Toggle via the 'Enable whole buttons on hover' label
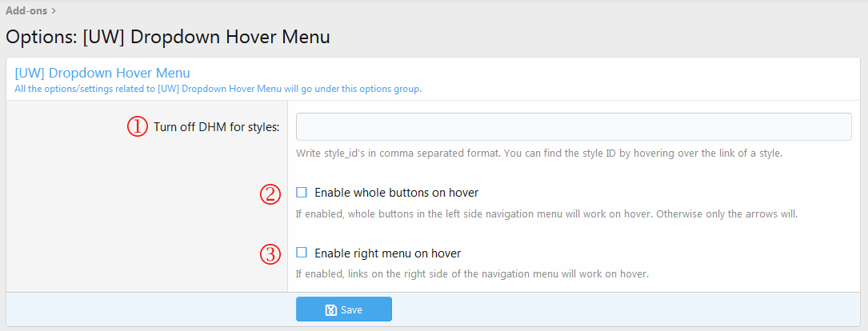868x331 pixels. (x=396, y=193)
